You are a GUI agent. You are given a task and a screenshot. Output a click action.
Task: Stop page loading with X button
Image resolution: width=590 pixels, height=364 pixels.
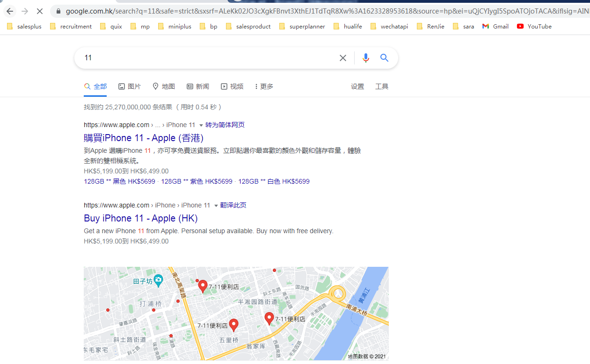click(40, 11)
